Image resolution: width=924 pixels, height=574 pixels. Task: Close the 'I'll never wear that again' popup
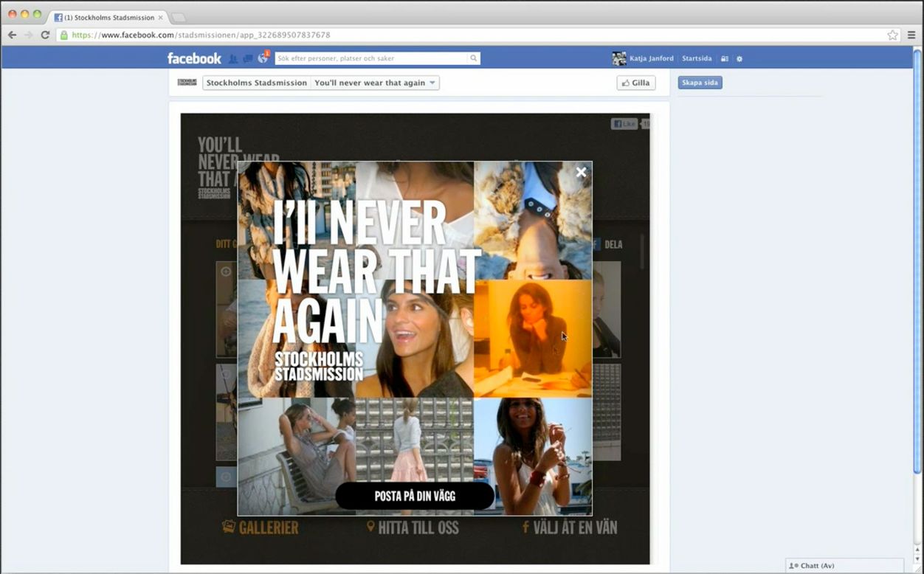581,172
